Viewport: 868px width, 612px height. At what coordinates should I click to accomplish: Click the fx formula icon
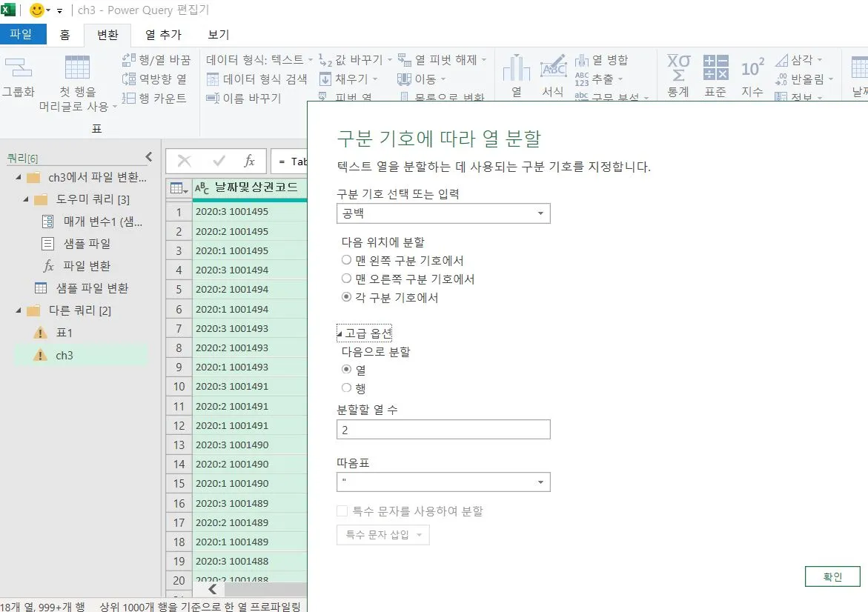249,161
